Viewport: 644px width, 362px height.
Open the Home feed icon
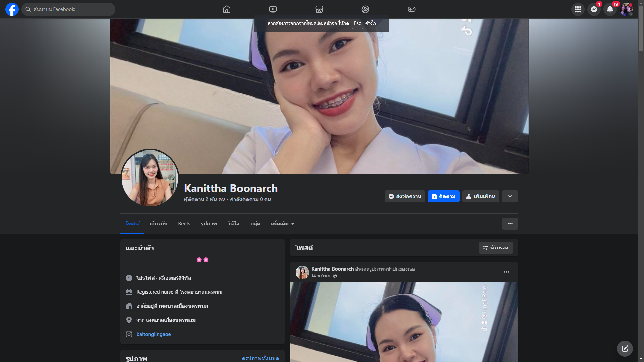(227, 9)
